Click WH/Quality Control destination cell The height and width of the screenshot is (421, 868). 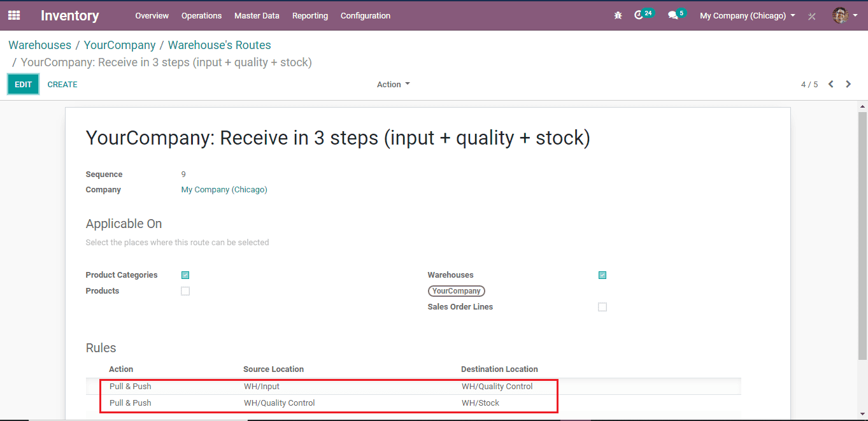pyautogui.click(x=497, y=387)
